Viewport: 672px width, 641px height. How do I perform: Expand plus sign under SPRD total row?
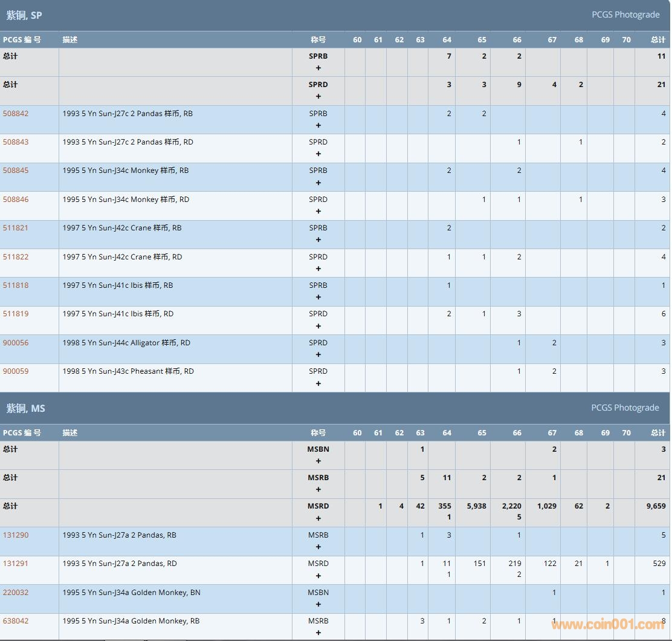pos(318,97)
